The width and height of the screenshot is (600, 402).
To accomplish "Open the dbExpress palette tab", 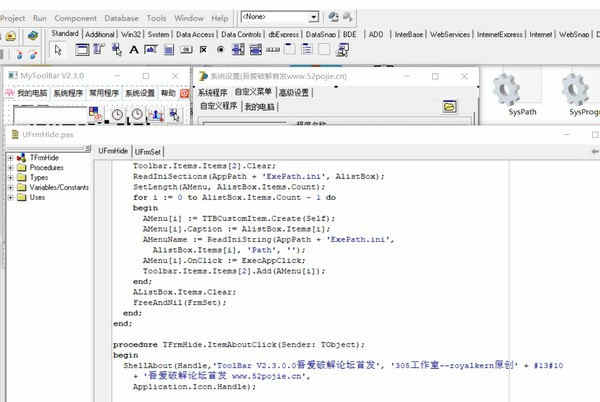I will tap(283, 34).
